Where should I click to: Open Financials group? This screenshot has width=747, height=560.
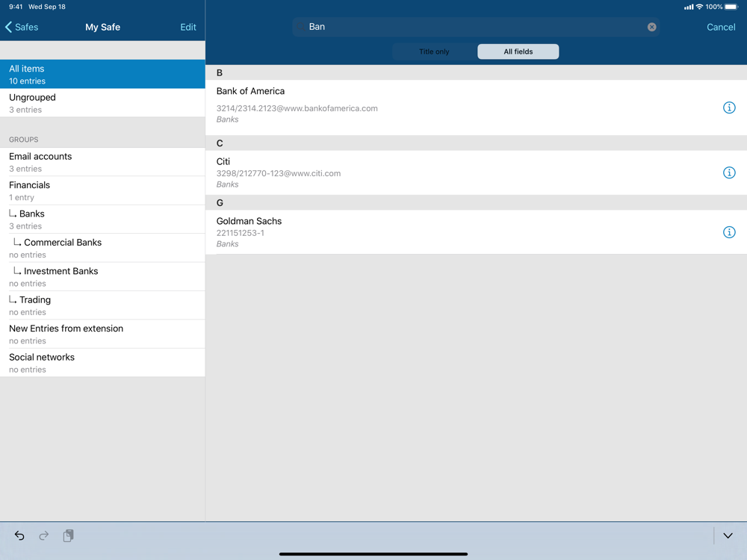pyautogui.click(x=102, y=190)
